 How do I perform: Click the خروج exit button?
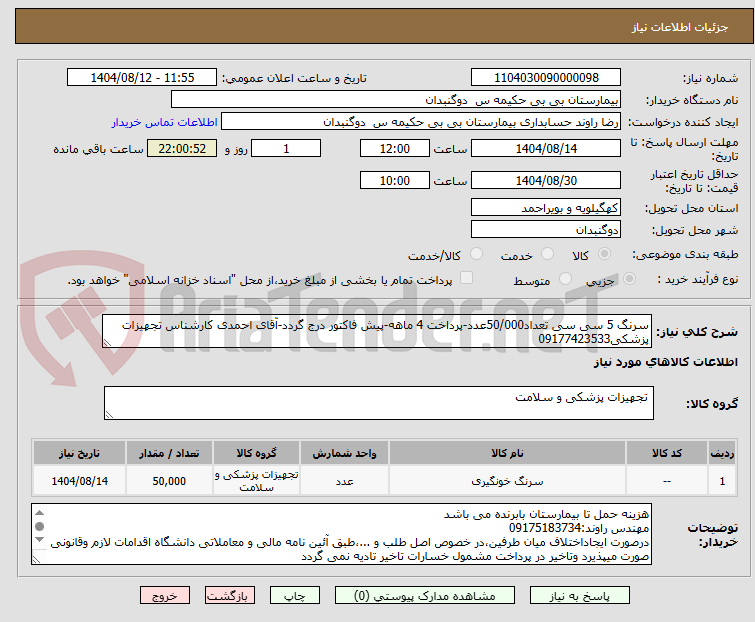tap(165, 596)
